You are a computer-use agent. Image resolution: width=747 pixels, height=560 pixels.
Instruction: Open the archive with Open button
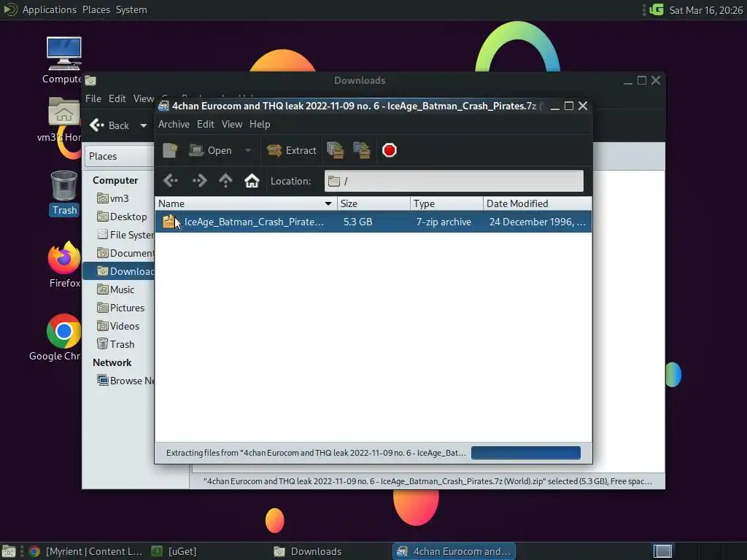tap(210, 150)
